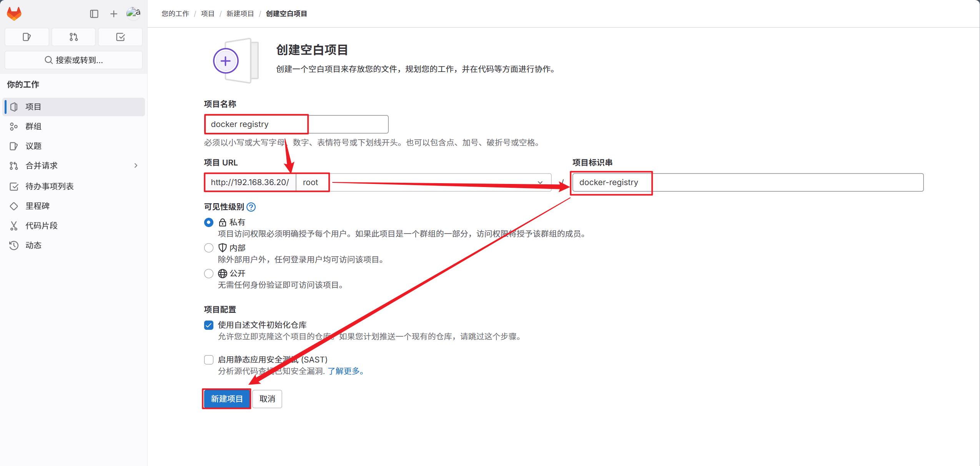Expand 合并请求 sidebar chevron

[136, 165]
